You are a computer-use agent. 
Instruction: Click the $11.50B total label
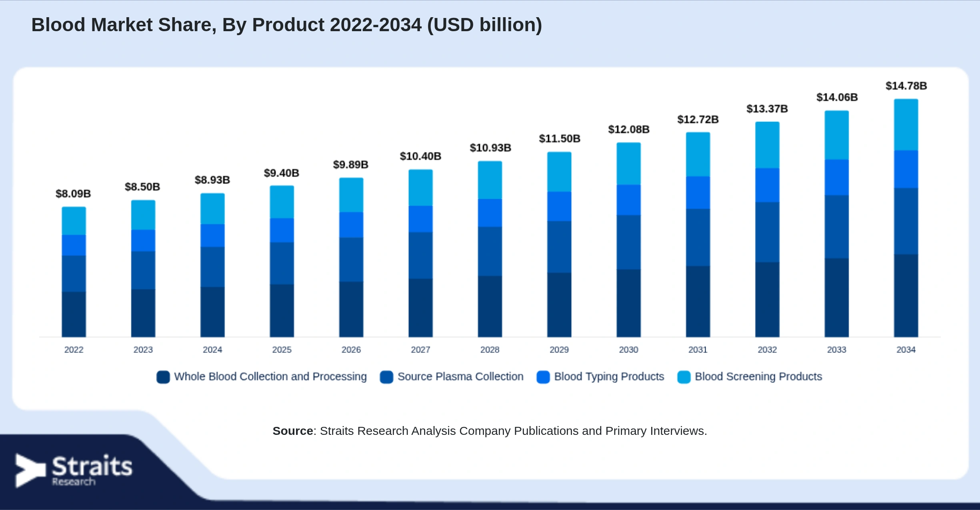pyautogui.click(x=560, y=139)
